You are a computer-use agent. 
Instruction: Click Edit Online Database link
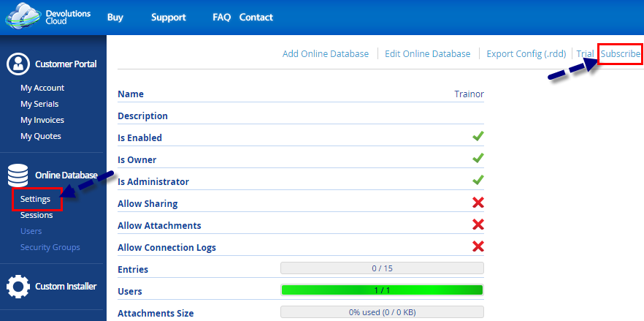[x=428, y=53]
